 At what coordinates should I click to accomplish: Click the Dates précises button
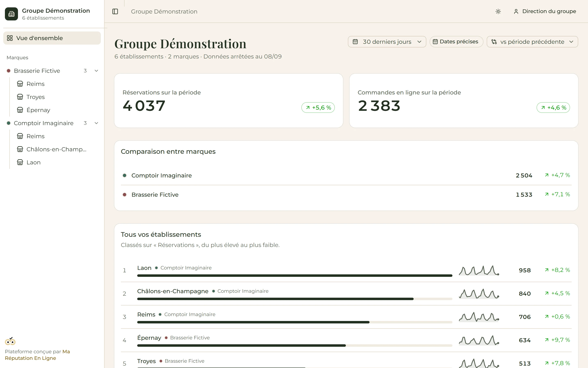click(x=456, y=42)
